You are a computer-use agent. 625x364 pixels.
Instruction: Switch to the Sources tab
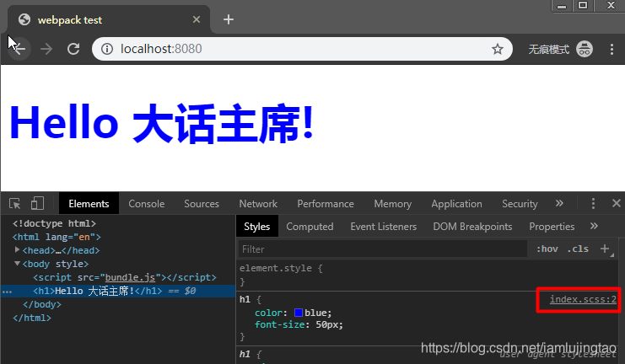tap(202, 204)
